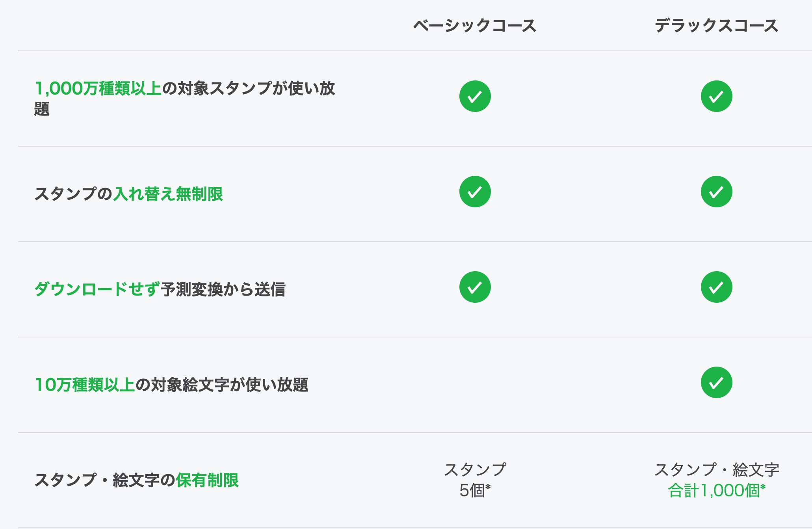
Task: Select the デラックスコース check for 予測変換から送信
Action: coord(716,287)
